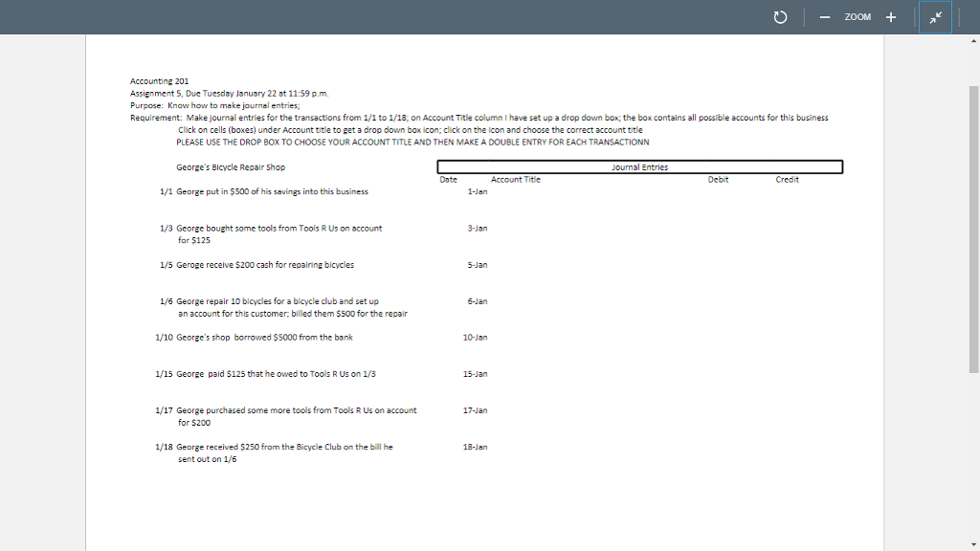Click the scrollbar up arrow
The image size is (980, 551).
coord(973,41)
